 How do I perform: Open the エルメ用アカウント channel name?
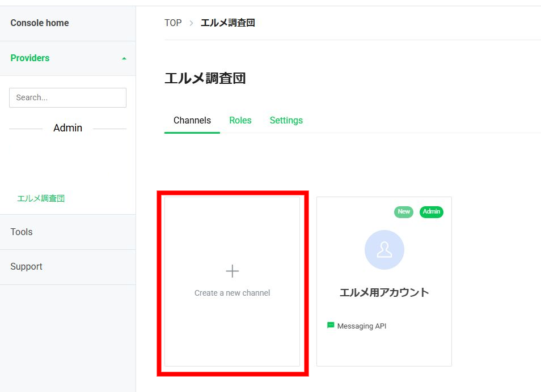click(x=384, y=292)
